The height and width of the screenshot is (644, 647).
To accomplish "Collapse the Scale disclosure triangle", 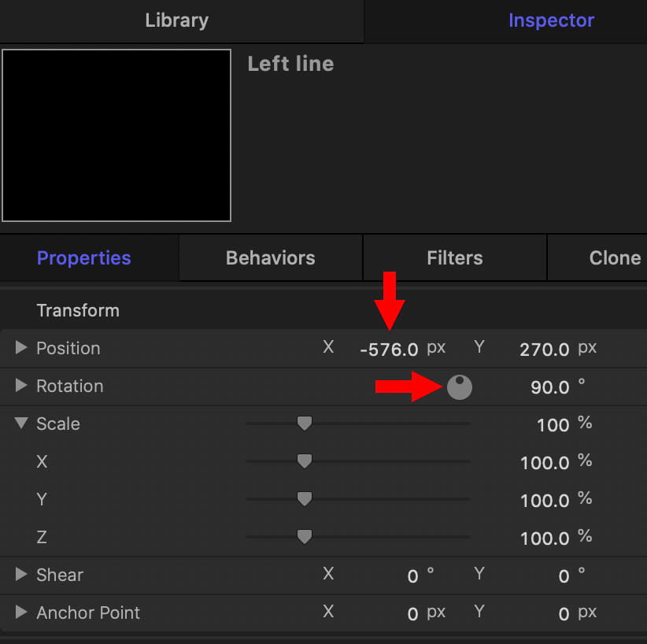I will point(21,423).
